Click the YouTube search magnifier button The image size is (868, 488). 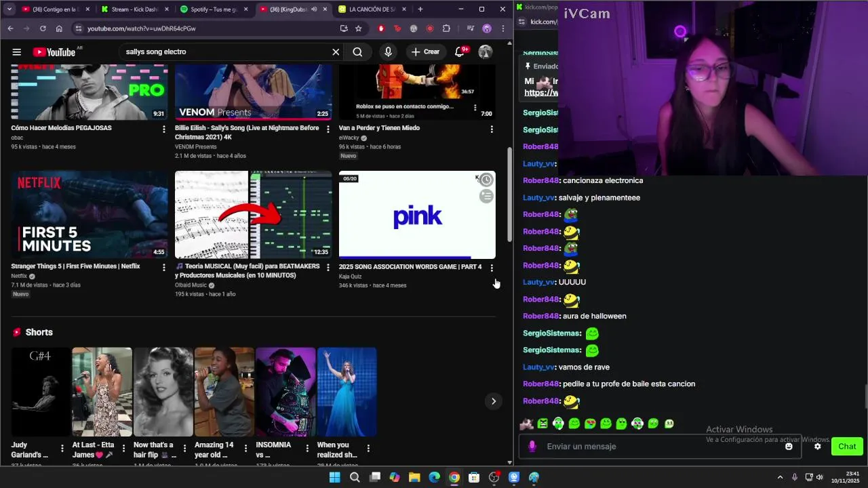pyautogui.click(x=357, y=52)
